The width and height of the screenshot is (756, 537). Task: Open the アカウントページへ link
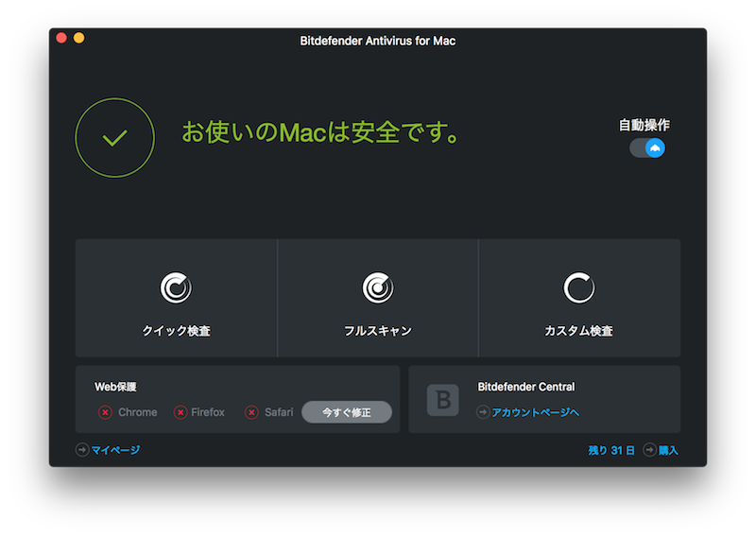(535, 412)
